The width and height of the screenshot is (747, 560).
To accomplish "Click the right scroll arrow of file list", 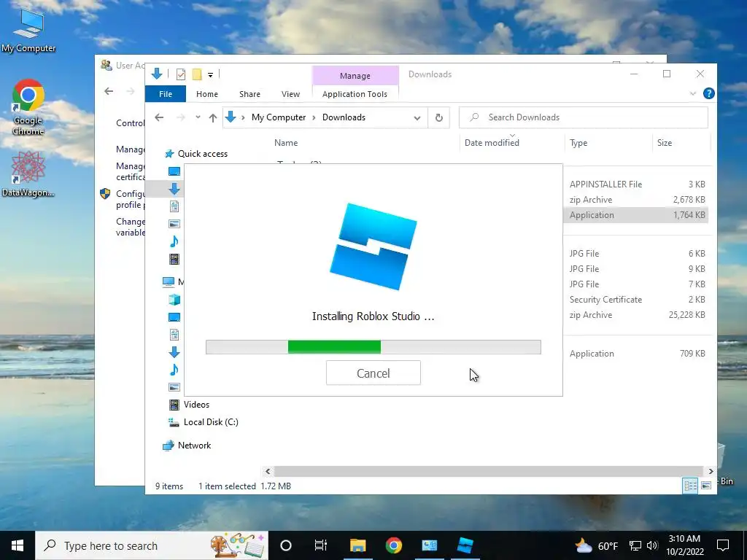I will coord(711,471).
